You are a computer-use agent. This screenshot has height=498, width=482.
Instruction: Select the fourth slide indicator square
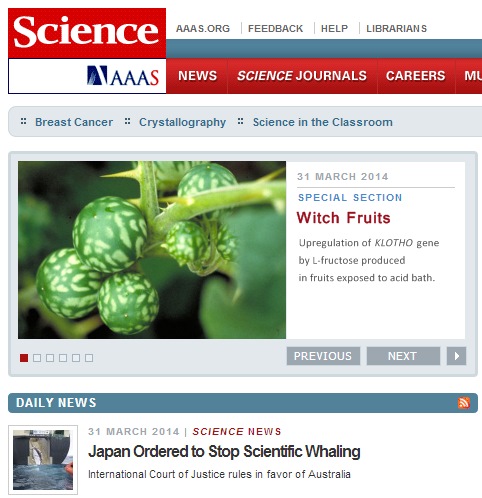point(63,358)
